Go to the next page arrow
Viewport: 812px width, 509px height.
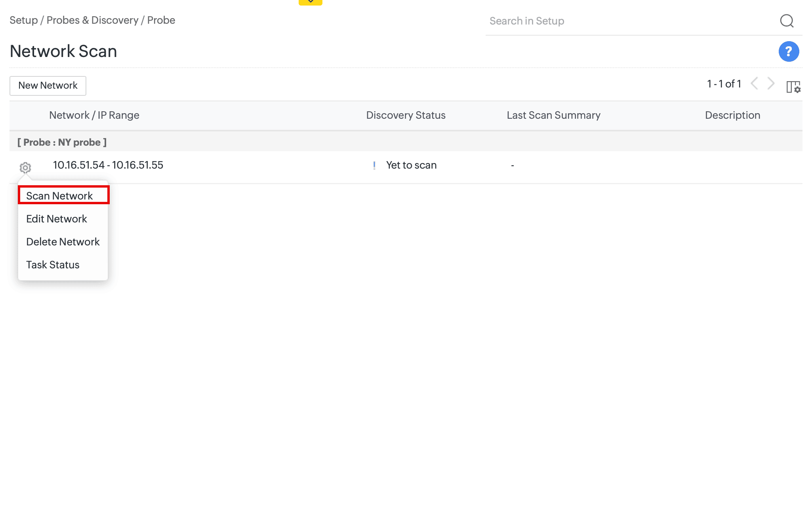click(x=771, y=84)
